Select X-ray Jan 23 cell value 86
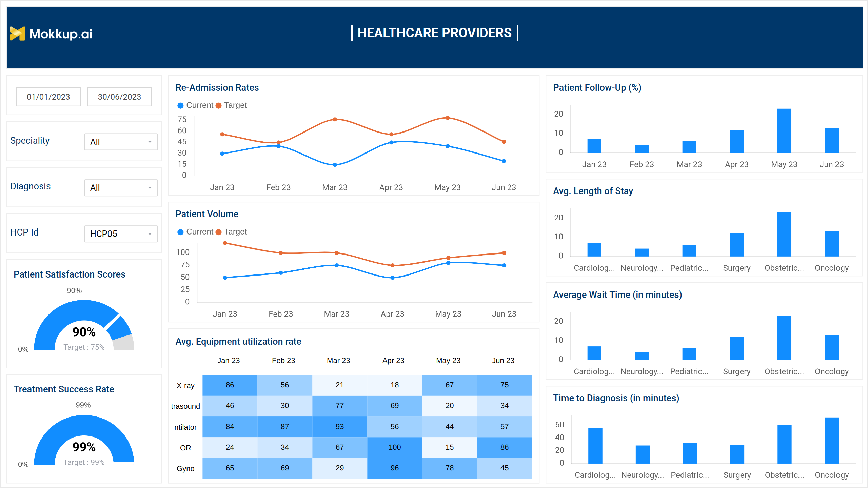868x488 pixels. [230, 385]
